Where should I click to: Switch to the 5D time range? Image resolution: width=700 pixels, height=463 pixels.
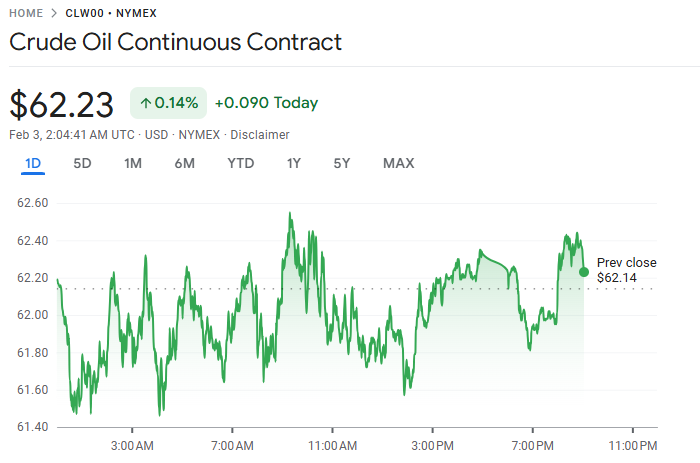click(x=82, y=163)
